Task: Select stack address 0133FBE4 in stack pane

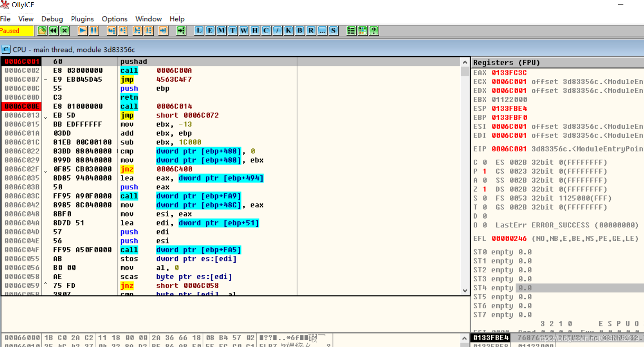Action: pyautogui.click(x=490, y=338)
